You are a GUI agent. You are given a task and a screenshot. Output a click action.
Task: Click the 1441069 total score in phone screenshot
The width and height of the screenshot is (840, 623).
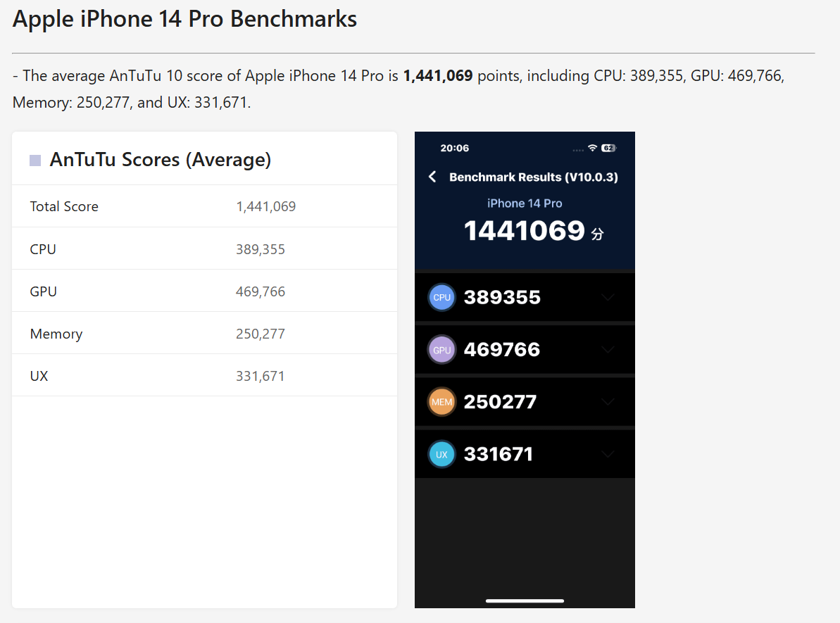(x=525, y=231)
